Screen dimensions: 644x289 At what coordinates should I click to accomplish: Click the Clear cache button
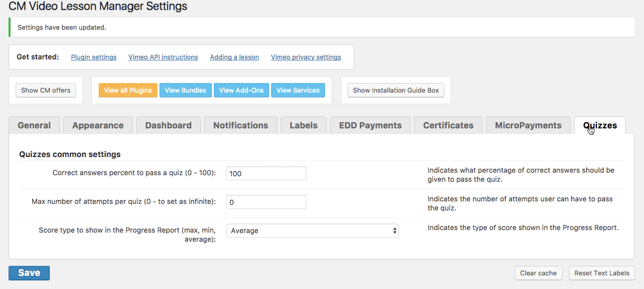(x=538, y=273)
